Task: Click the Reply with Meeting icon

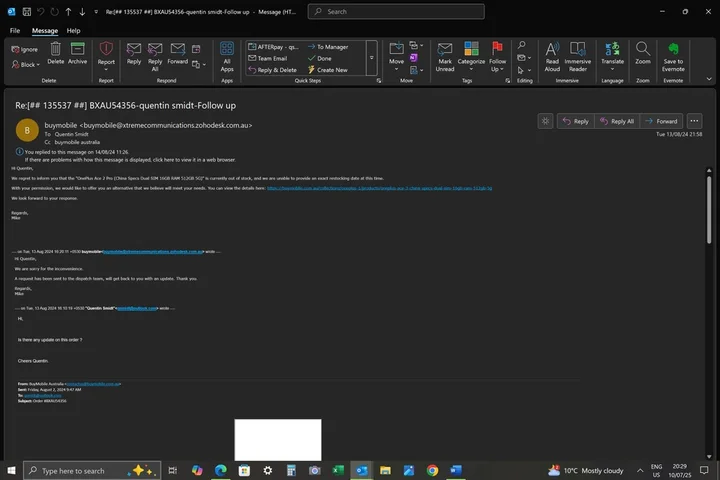Action: click(196, 49)
